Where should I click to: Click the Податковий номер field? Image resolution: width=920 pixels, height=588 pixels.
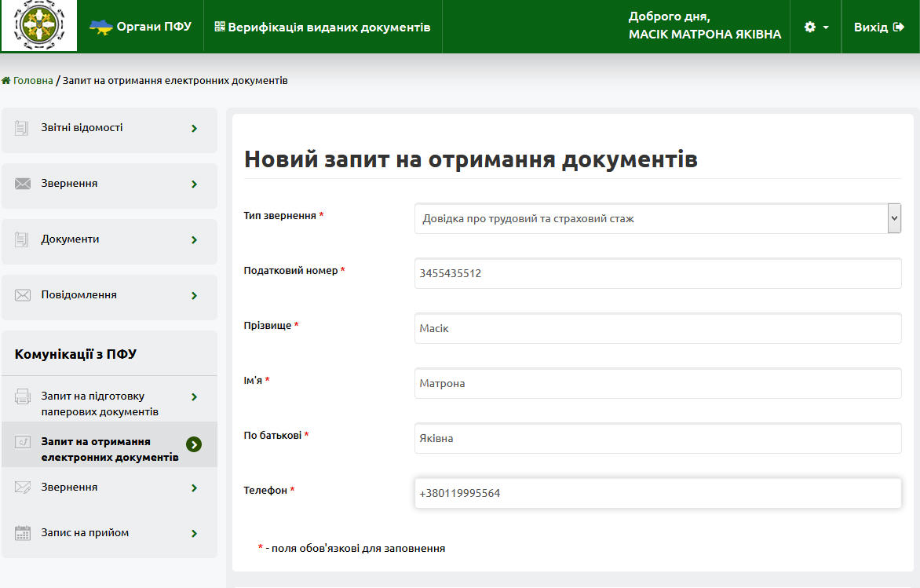[x=658, y=273]
